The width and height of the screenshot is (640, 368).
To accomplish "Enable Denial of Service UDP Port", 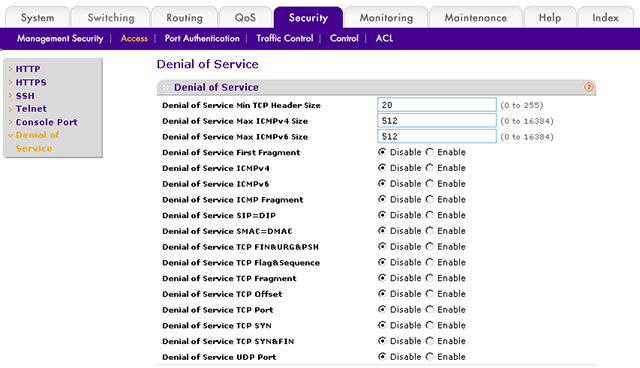I will click(x=429, y=357).
